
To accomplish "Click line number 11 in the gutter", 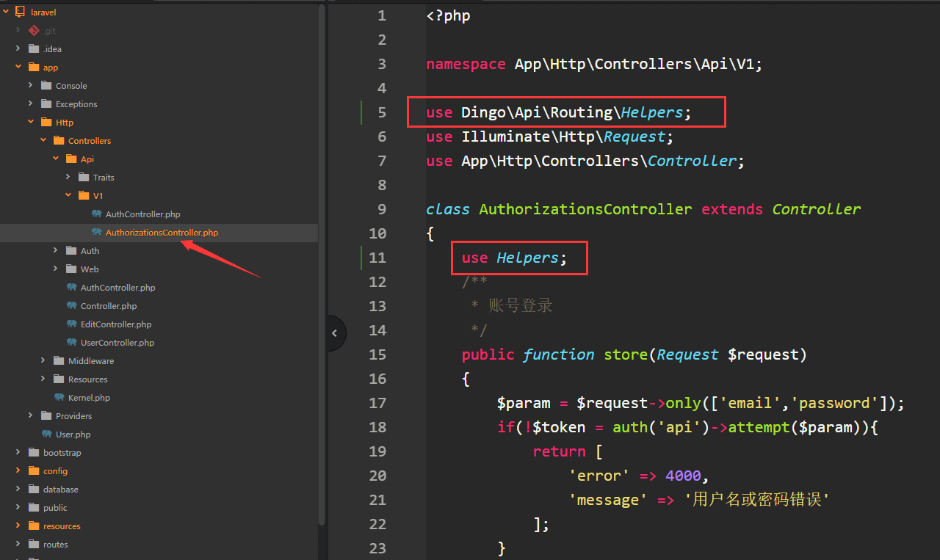I will [x=377, y=258].
